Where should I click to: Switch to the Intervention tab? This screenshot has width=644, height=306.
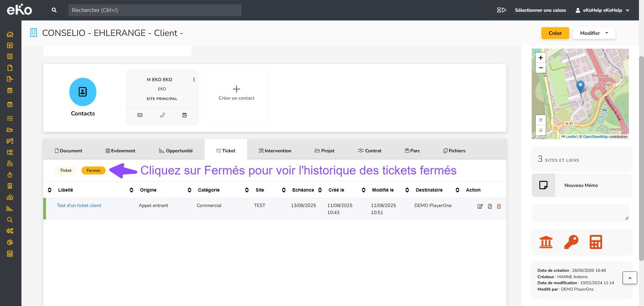coord(275,151)
